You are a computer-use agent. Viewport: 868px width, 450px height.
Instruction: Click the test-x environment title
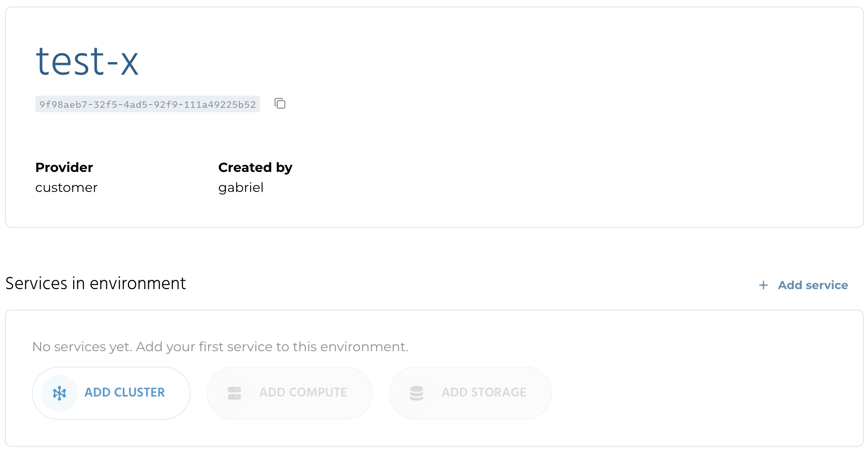(x=87, y=62)
